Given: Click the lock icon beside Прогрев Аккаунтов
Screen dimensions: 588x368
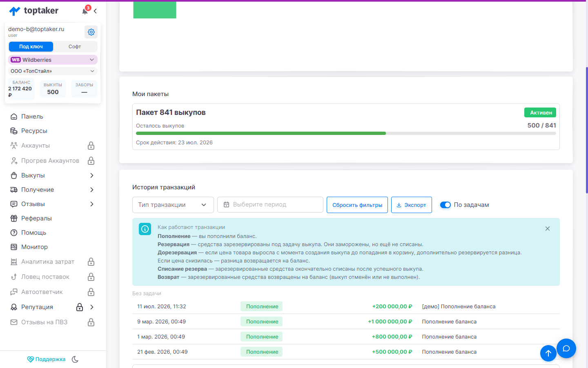Looking at the screenshot, I should 91,161.
